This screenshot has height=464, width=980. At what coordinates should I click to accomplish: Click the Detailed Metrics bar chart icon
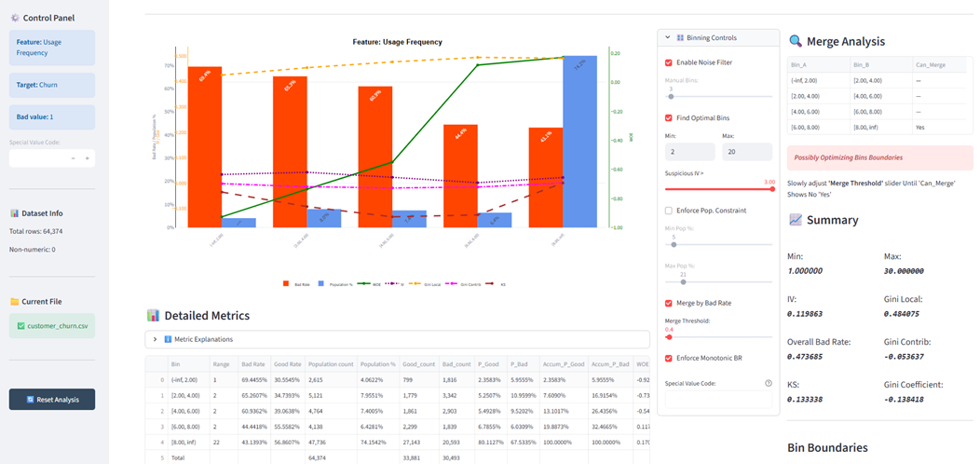pyautogui.click(x=154, y=315)
